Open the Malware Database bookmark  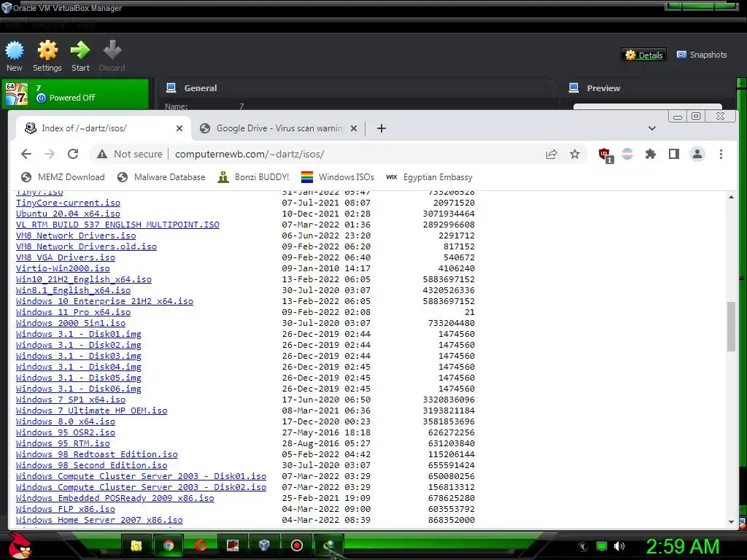161,177
